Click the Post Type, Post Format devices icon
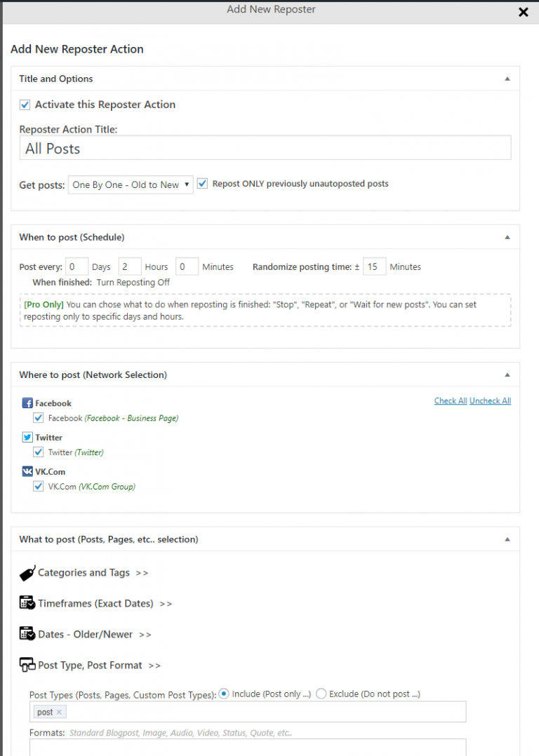539x756 pixels. [27, 665]
